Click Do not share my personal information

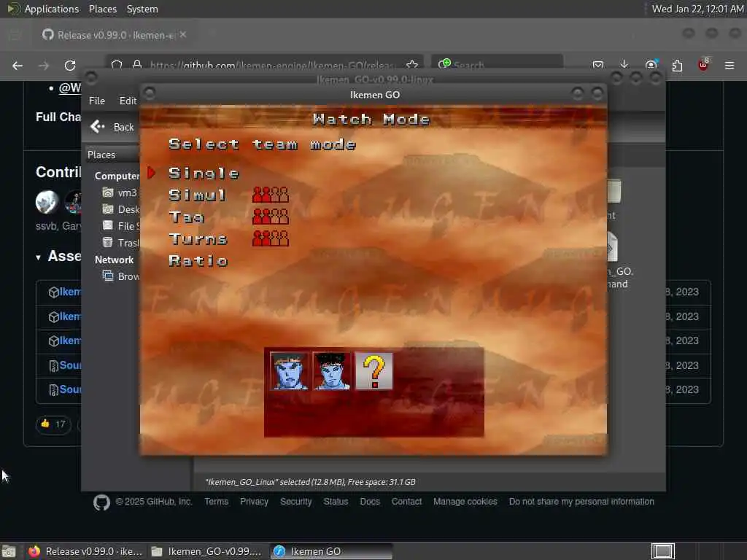[x=581, y=502]
